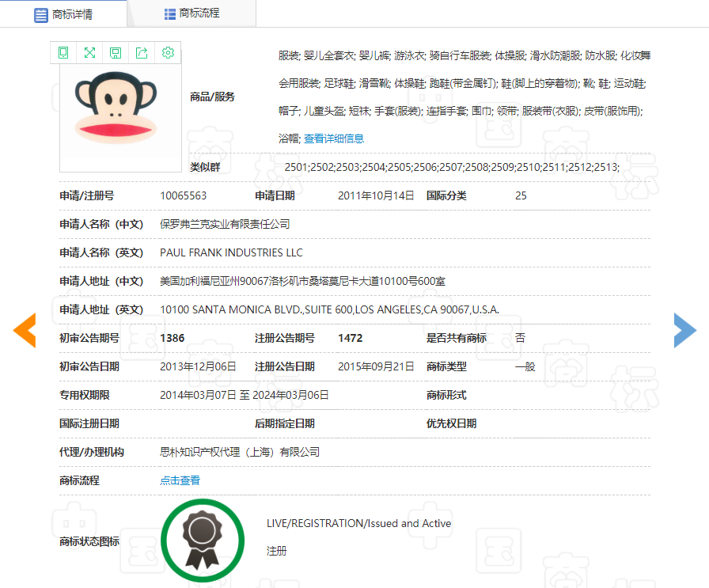
Task: Go to next trademark with blue right arrow
Action: [684, 330]
